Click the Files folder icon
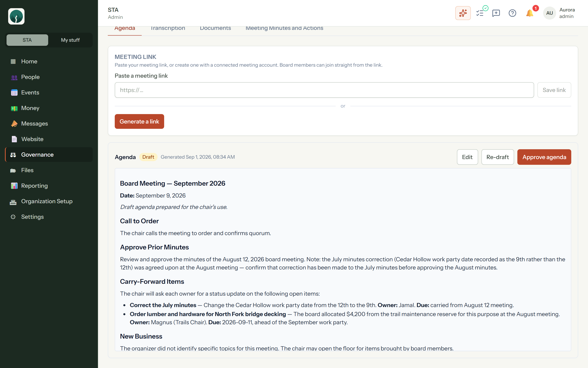588x368 pixels. 13,170
